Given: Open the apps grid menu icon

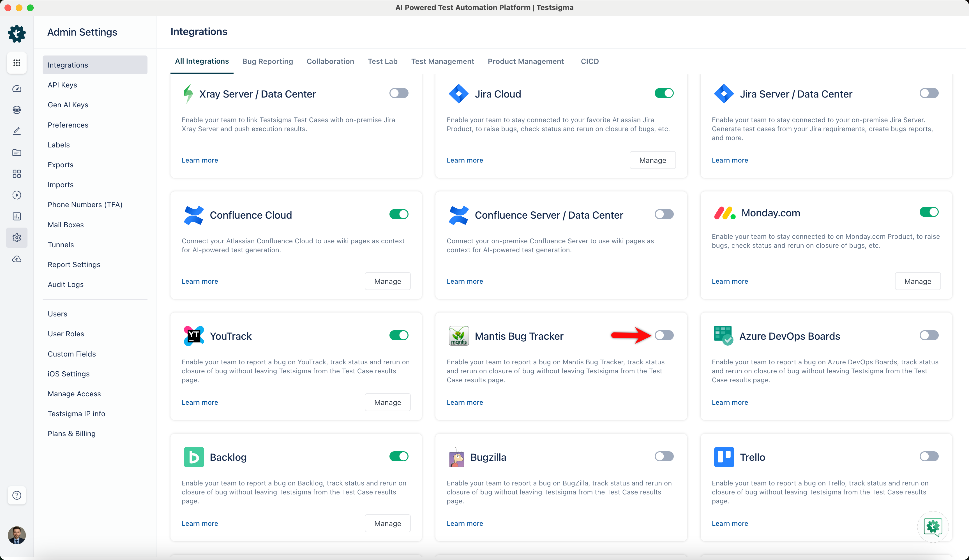Looking at the screenshot, I should pyautogui.click(x=17, y=63).
